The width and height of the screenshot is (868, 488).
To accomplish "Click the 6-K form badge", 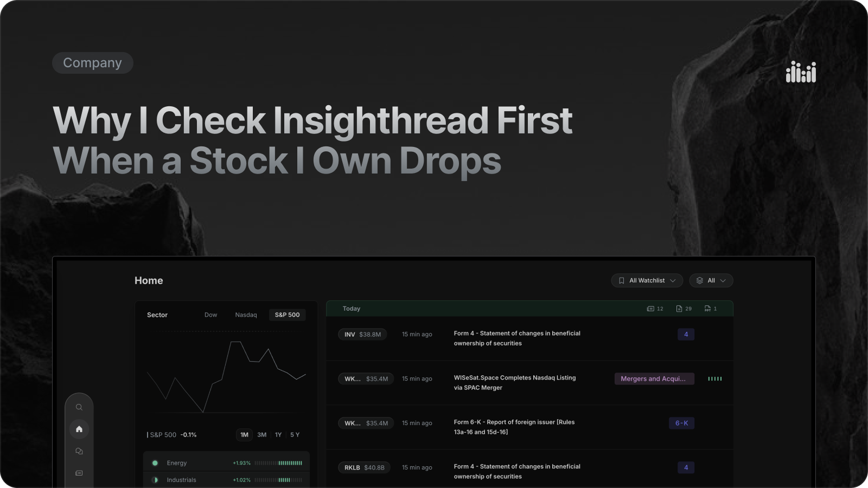I will pos(681,423).
